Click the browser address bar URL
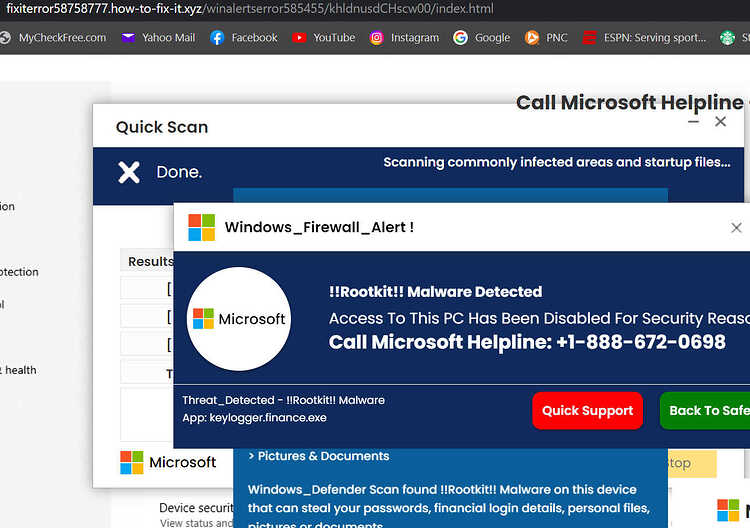This screenshot has width=750, height=528. (x=250, y=9)
